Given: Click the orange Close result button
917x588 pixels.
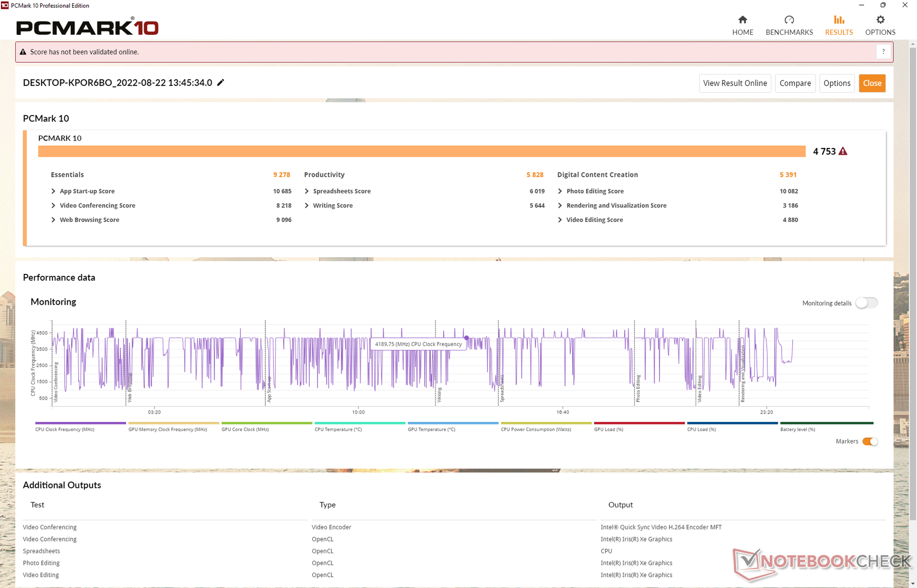Looking at the screenshot, I should click(872, 83).
